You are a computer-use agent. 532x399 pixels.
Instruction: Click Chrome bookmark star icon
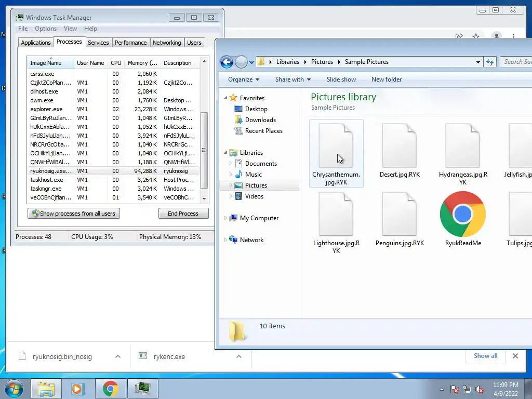[x=476, y=36]
